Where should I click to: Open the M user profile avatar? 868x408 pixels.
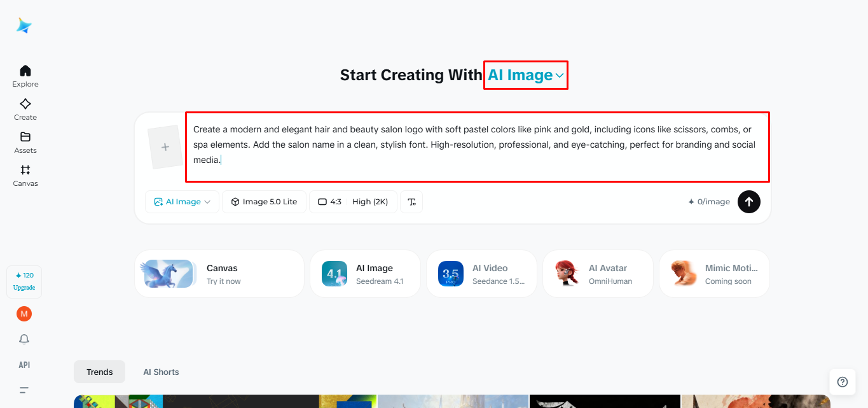point(24,314)
